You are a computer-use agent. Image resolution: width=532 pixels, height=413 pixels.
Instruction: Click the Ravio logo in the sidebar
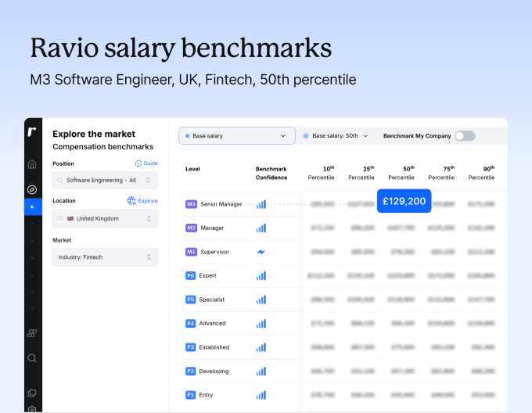point(32,132)
